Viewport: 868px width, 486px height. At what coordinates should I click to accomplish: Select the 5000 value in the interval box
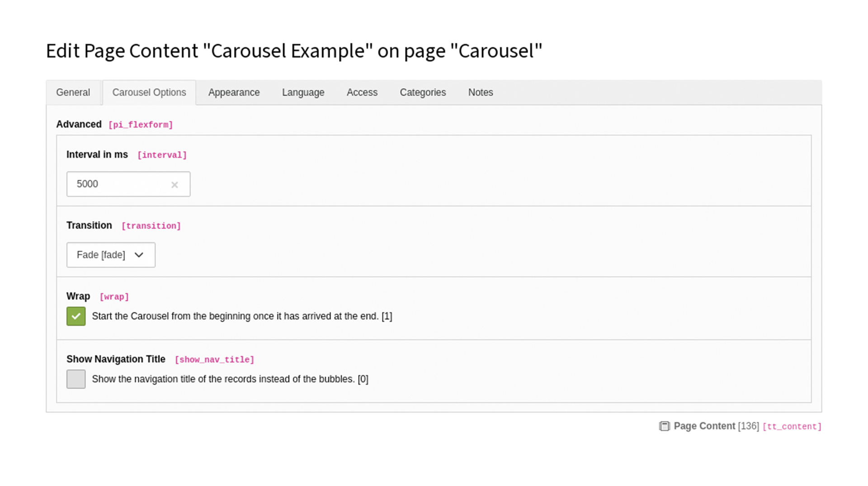coord(88,184)
